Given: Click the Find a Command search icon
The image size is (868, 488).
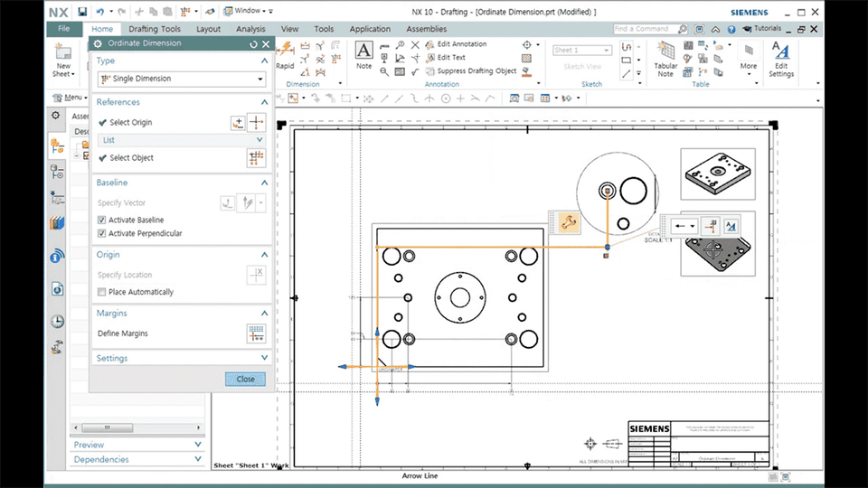Looking at the screenshot, I should 683,29.
